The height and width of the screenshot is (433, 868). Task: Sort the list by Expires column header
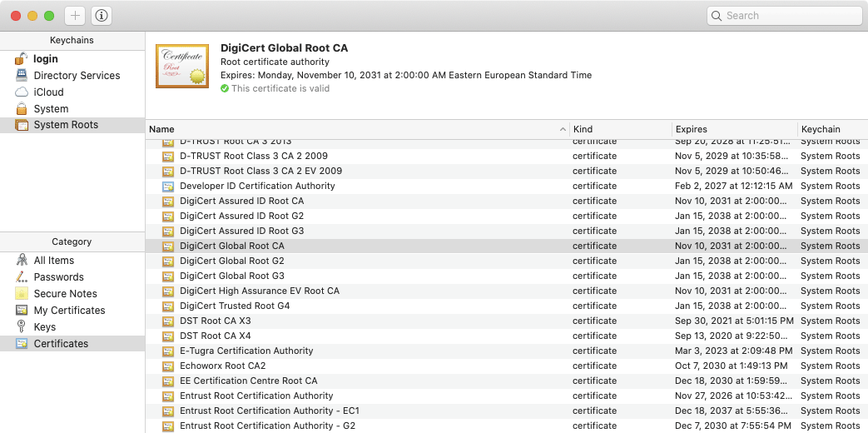[732, 130]
